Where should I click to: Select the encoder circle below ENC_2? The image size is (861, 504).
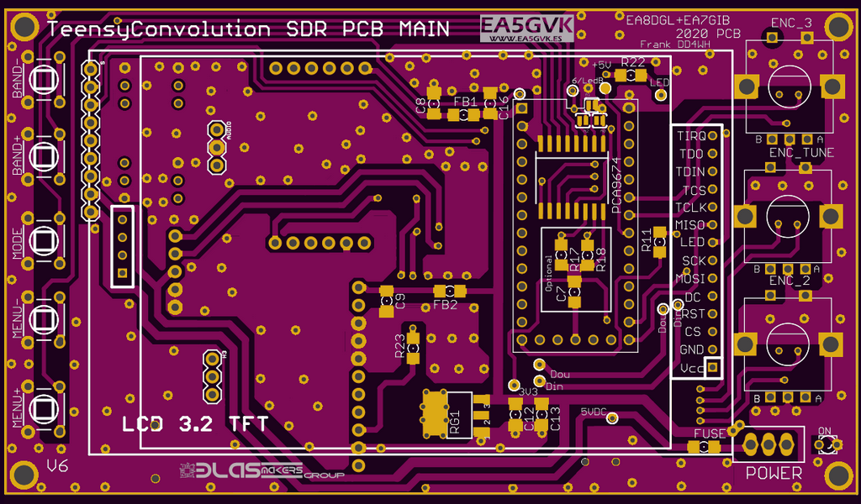pyautogui.click(x=788, y=344)
